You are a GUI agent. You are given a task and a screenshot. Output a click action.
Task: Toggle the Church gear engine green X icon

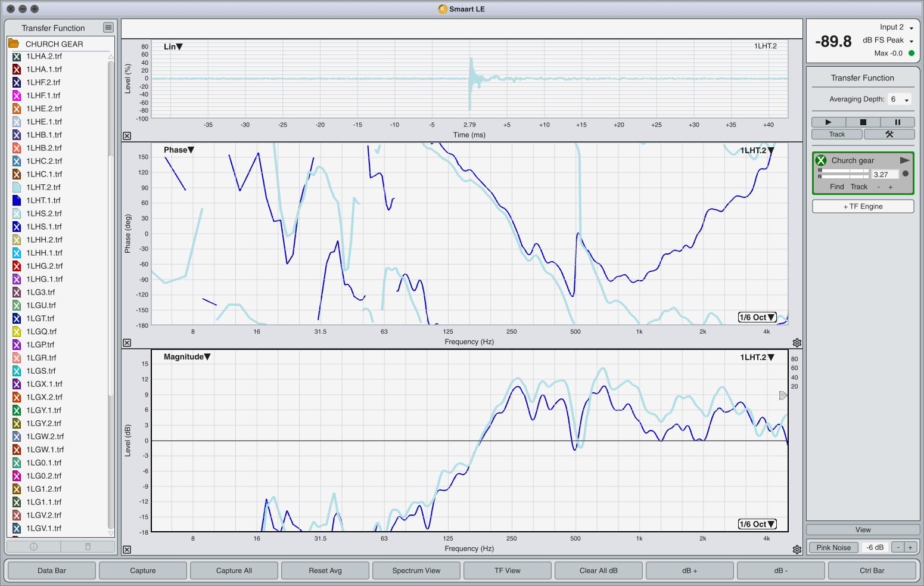tap(821, 160)
